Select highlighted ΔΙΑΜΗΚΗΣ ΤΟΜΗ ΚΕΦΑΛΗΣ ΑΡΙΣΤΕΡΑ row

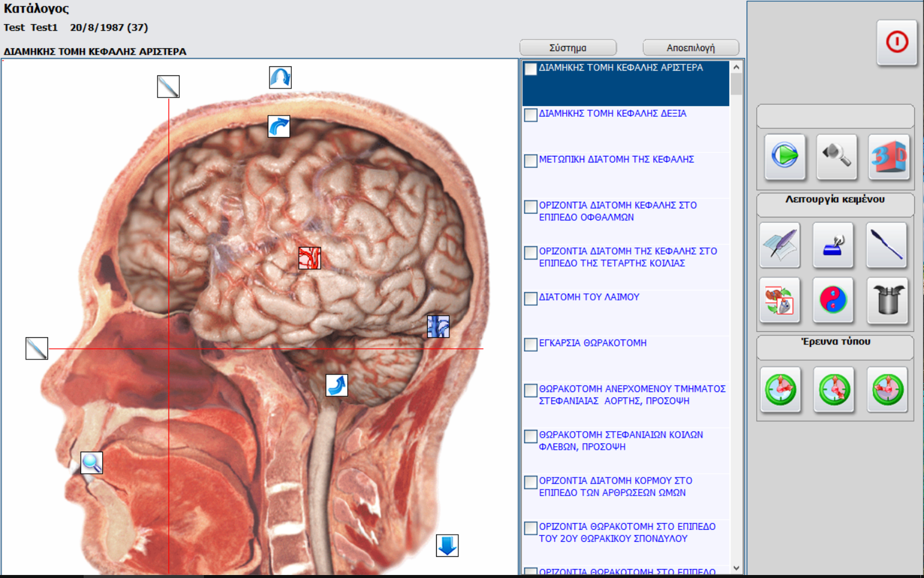point(626,84)
